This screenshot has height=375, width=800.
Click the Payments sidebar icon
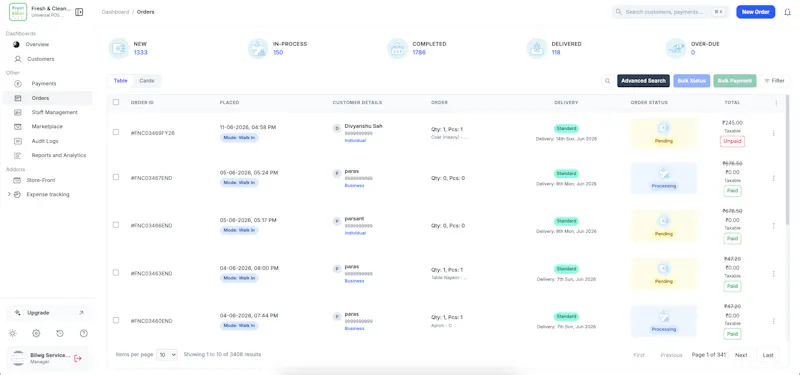tap(18, 83)
